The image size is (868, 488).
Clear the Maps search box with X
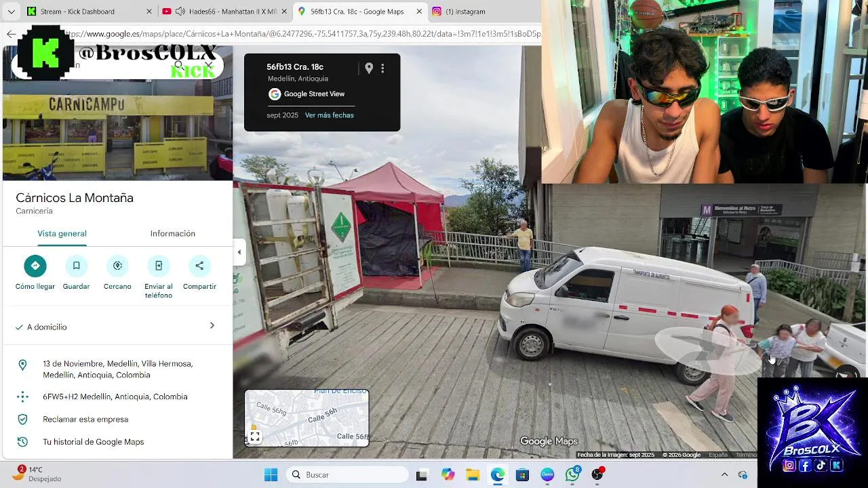tap(209, 65)
